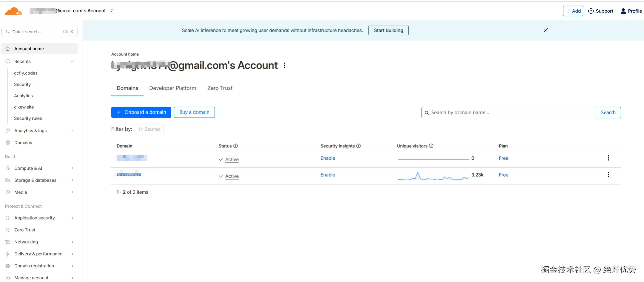Toggle the Starred filter
This screenshot has width=644, height=282.
pyautogui.click(x=149, y=129)
